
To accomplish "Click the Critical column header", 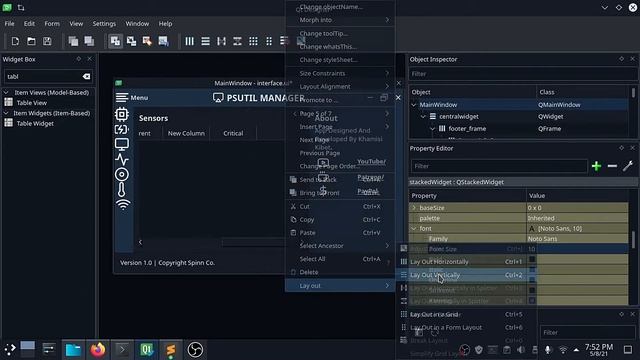I will click(233, 133).
